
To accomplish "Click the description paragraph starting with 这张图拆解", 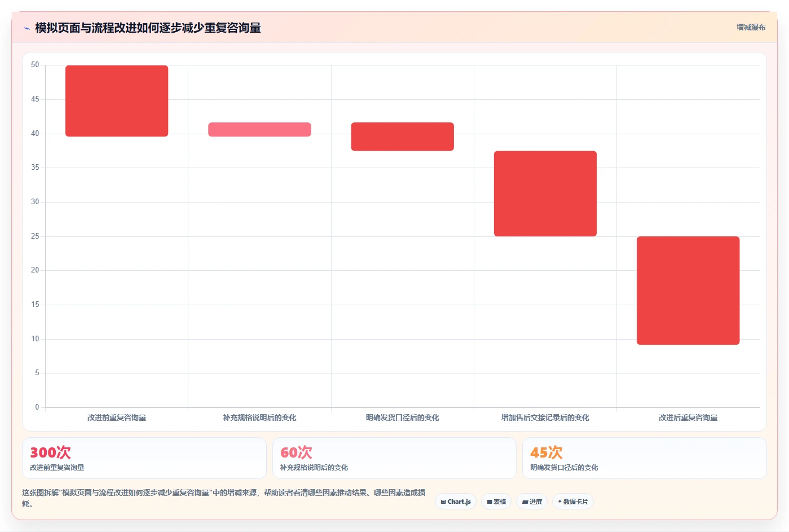I will [224, 498].
